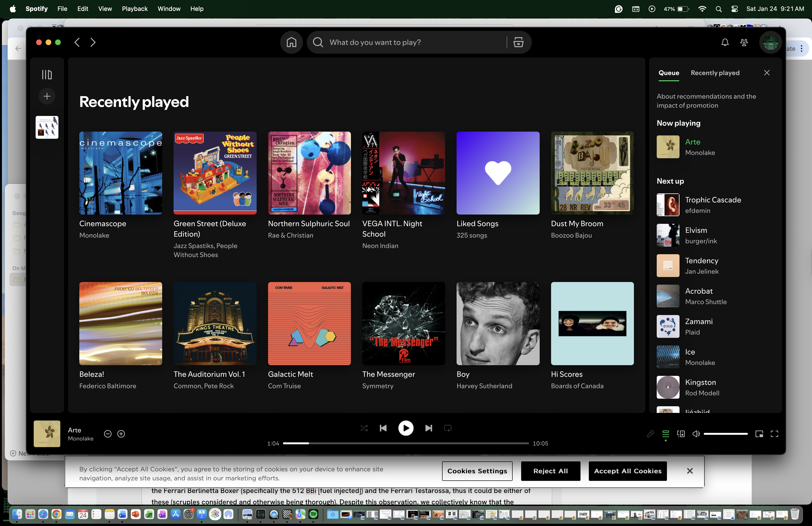The width and height of the screenshot is (812, 526).
Task: Seek on the track progress bar
Action: [406, 443]
